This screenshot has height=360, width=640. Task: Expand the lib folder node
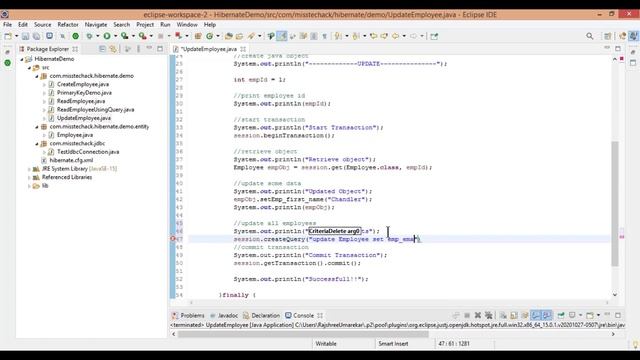pyautogui.click(x=29, y=186)
